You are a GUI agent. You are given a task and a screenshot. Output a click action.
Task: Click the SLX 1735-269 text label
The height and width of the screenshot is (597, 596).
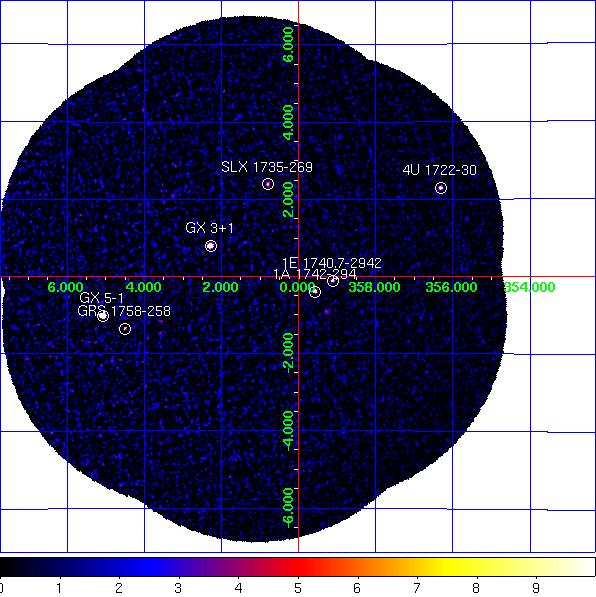tap(267, 167)
